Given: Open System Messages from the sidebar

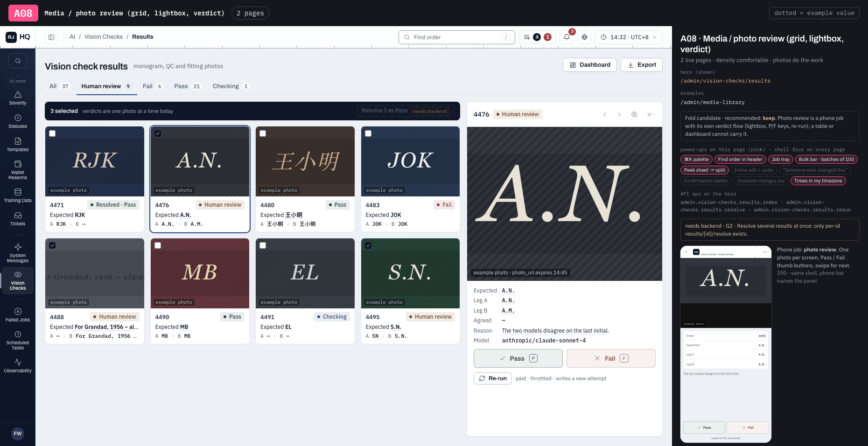Looking at the screenshot, I should click(18, 253).
